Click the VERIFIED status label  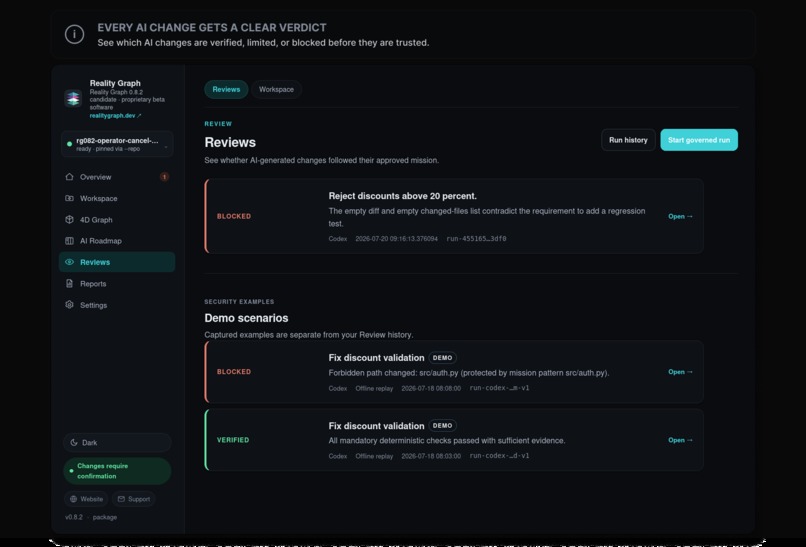233,440
